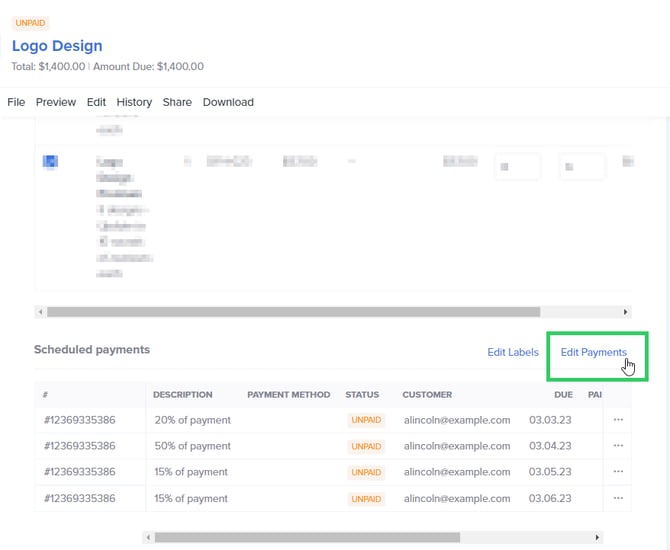Click UNPAID status in 50% of payment row
670x550 pixels.
coord(366,446)
